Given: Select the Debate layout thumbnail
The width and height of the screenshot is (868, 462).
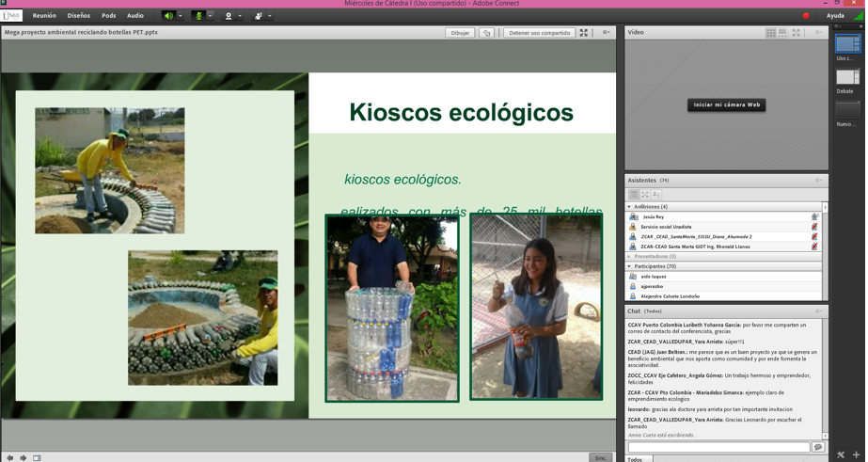Looking at the screenshot, I should (x=847, y=77).
